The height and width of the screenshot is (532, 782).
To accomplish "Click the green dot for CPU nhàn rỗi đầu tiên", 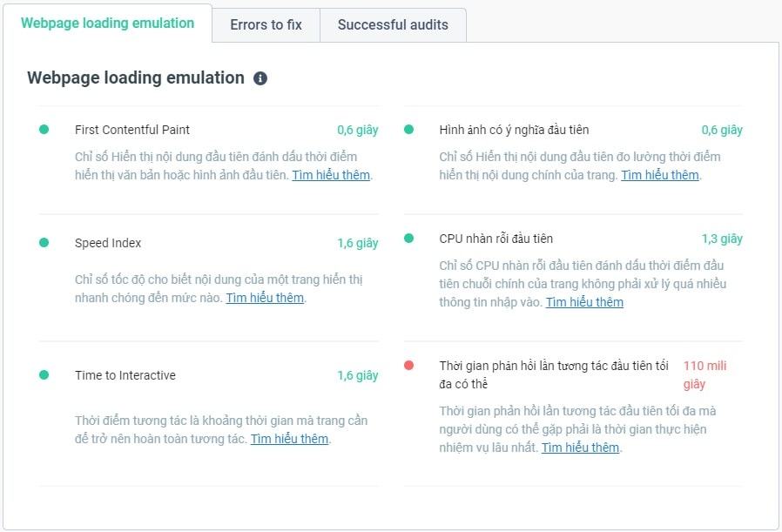I will (x=408, y=239).
